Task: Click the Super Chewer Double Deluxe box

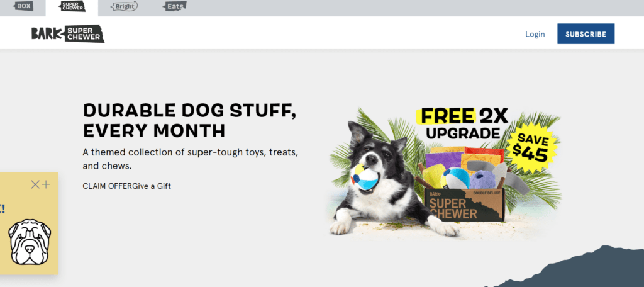Action: click(464, 205)
